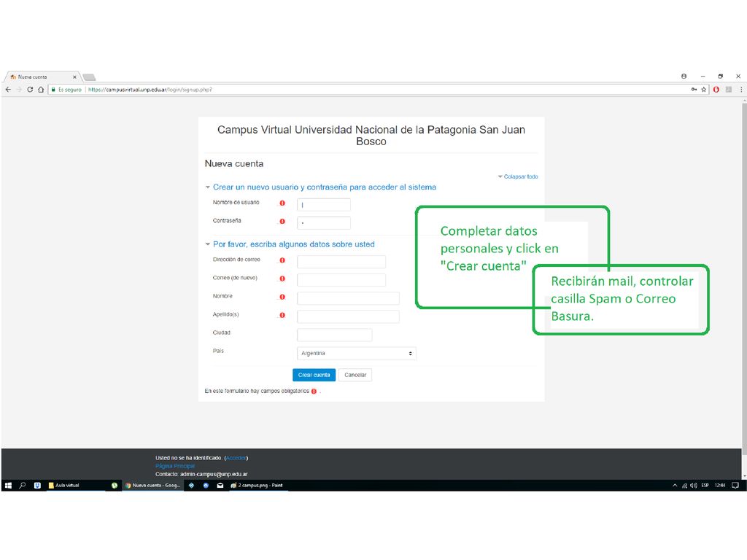Click the gray extension icon beside Opera
747x560 pixels.
tap(729, 90)
